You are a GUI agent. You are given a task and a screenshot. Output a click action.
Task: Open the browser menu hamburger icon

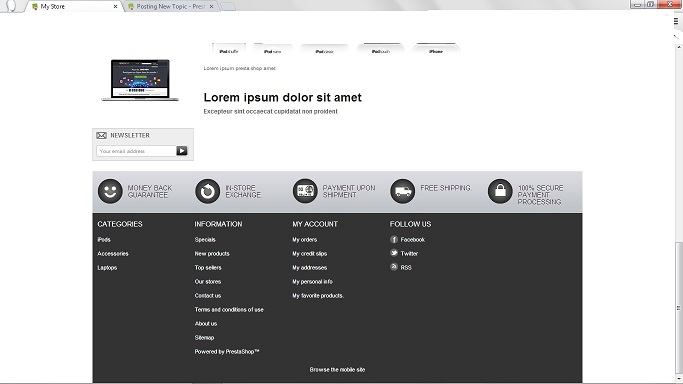[676, 21]
